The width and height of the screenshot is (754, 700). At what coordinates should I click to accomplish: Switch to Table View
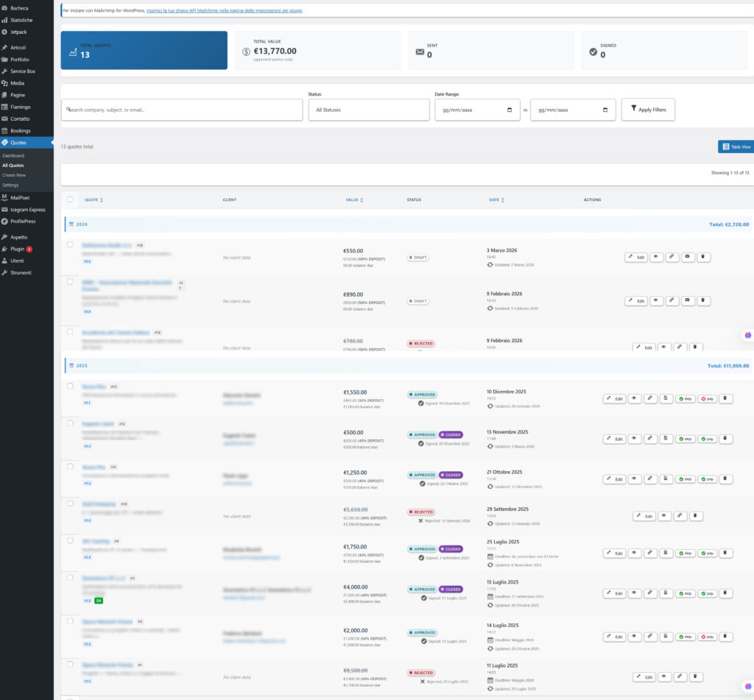pos(736,146)
